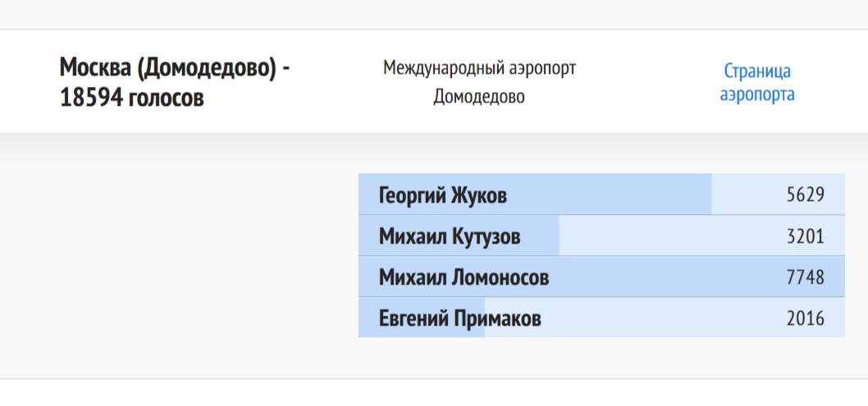Click the name text Михаил Ломоносов
This screenshot has width=868, height=406.
point(464,277)
